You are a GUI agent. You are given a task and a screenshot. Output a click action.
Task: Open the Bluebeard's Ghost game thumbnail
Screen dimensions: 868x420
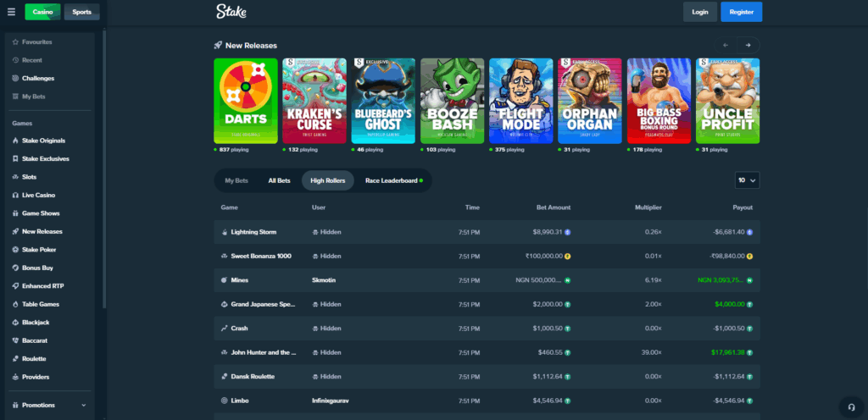point(383,101)
